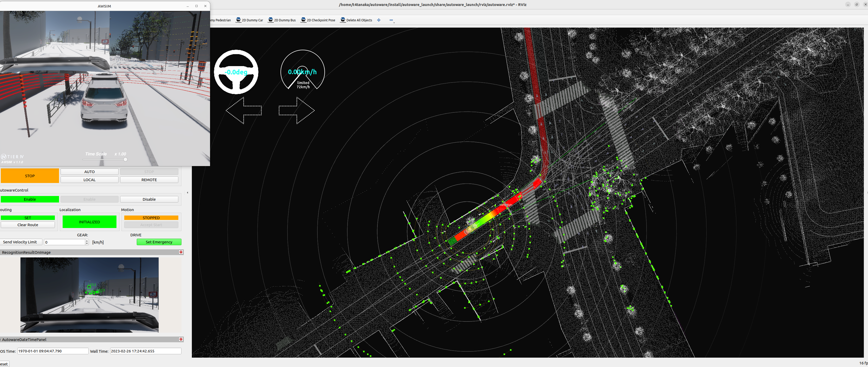Click the blue plus add-tool icon
The width and height of the screenshot is (868, 367).
379,20
